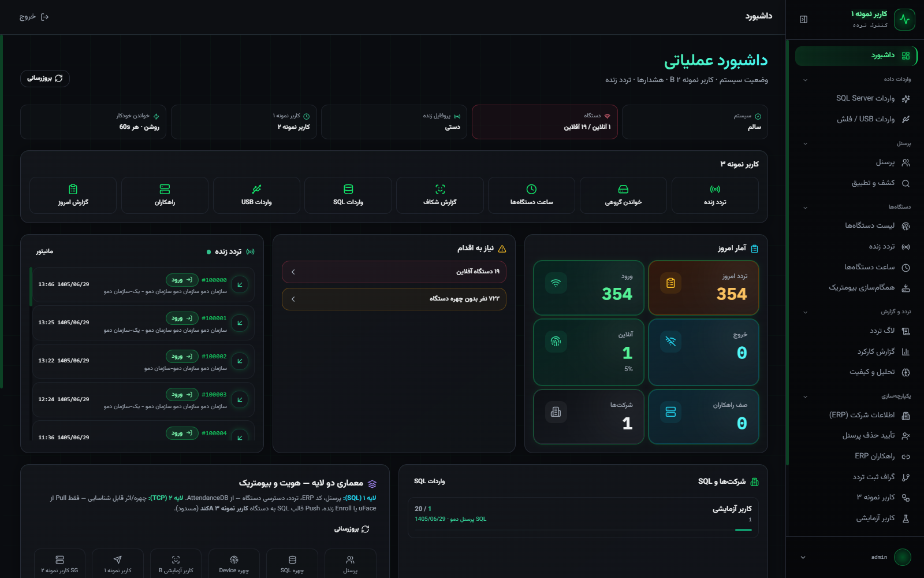The height and width of the screenshot is (578, 924).
Task: Select داشبورد in the sidebar
Action: click(x=856, y=56)
